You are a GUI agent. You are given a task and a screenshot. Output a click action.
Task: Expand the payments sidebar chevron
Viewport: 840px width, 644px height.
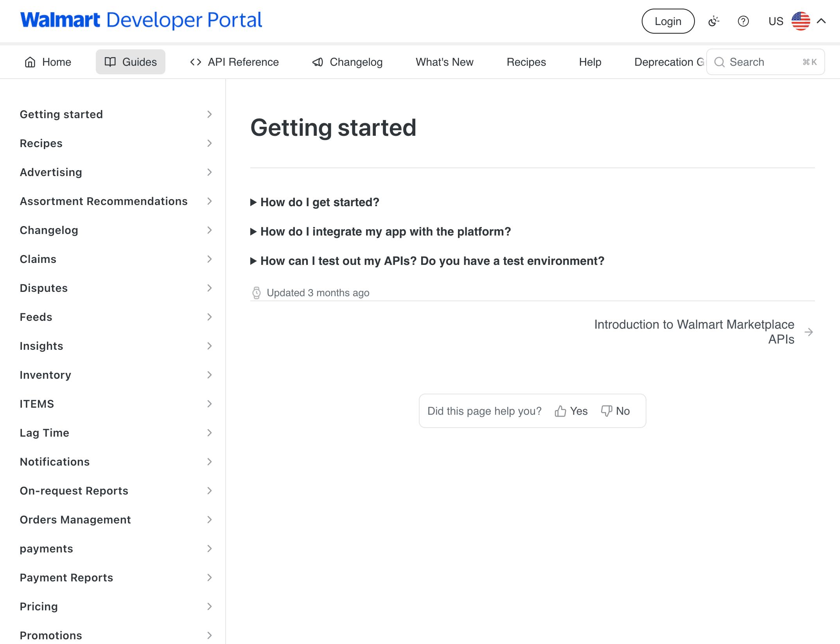tap(210, 549)
